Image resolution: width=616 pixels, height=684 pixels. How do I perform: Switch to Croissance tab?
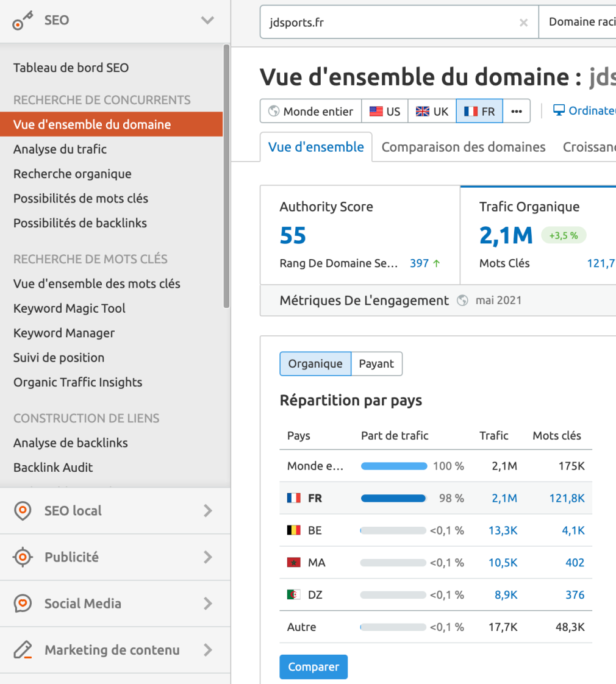589,147
